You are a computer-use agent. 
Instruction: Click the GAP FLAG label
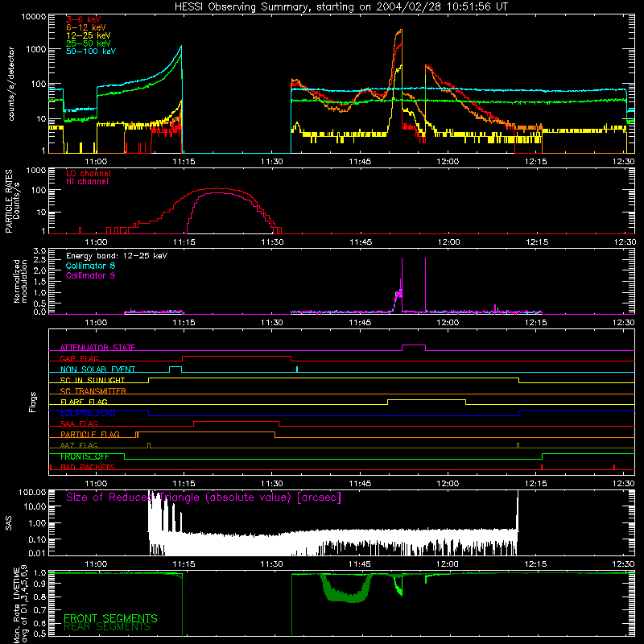(79, 358)
